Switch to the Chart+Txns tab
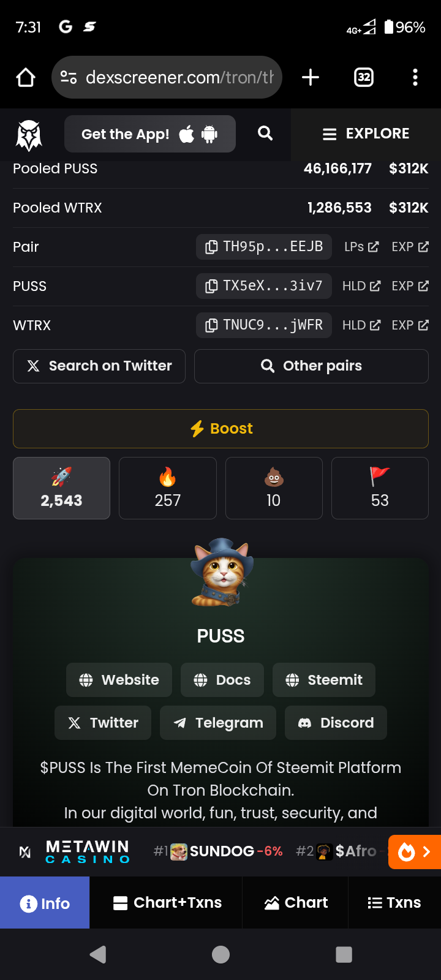Screen dimensions: 441x980 click(166, 903)
